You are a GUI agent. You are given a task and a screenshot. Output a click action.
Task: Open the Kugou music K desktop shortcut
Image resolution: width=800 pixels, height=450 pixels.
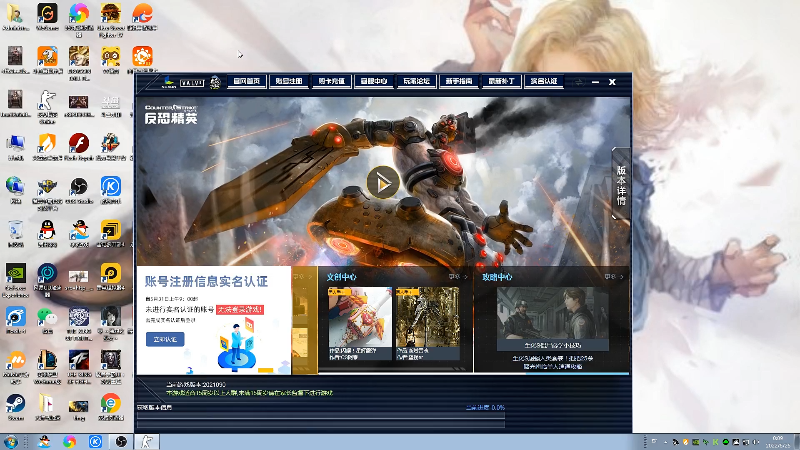[x=110, y=190]
